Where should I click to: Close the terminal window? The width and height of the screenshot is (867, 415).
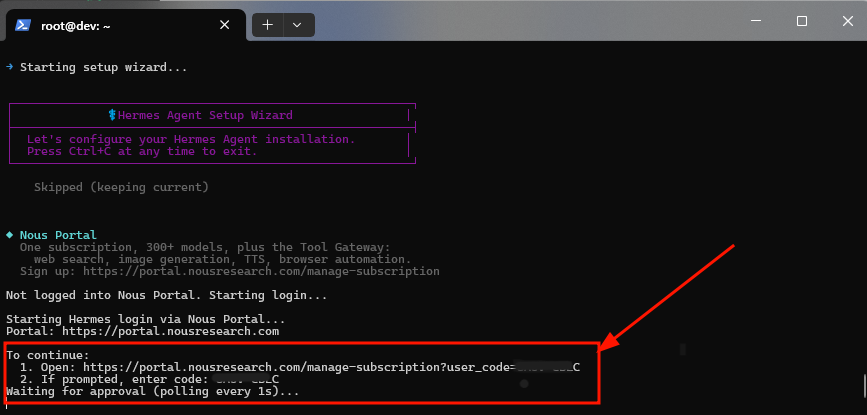848,21
